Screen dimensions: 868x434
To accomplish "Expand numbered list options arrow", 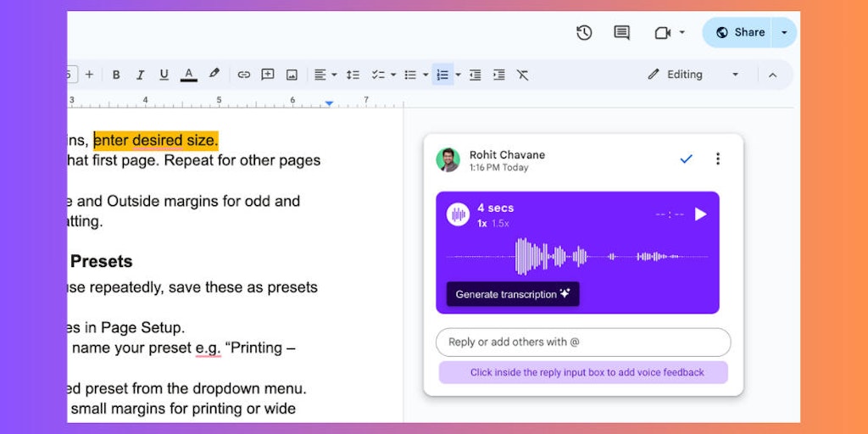I will 458,75.
